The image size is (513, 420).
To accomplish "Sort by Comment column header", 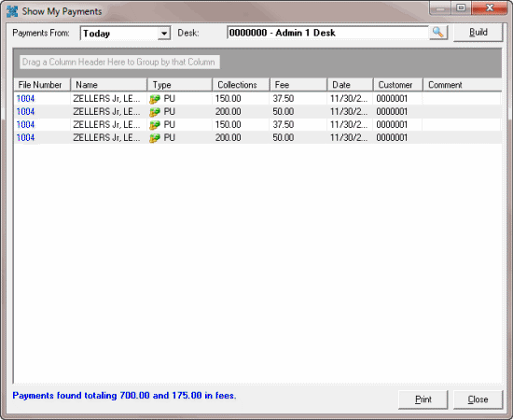I will [463, 85].
